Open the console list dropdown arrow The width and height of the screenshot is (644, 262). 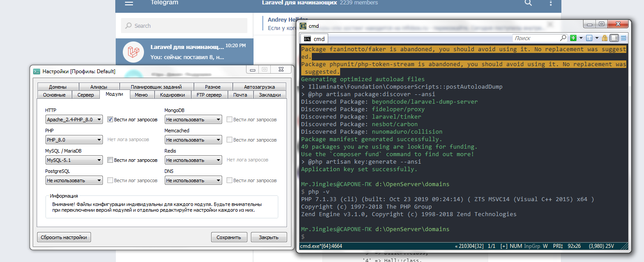pyautogui.click(x=596, y=38)
